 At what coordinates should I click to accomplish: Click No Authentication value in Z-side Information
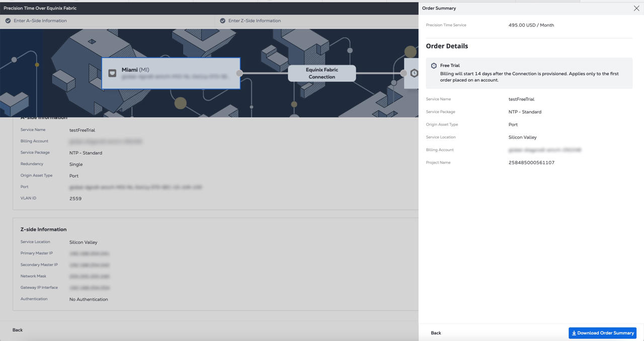tap(89, 299)
